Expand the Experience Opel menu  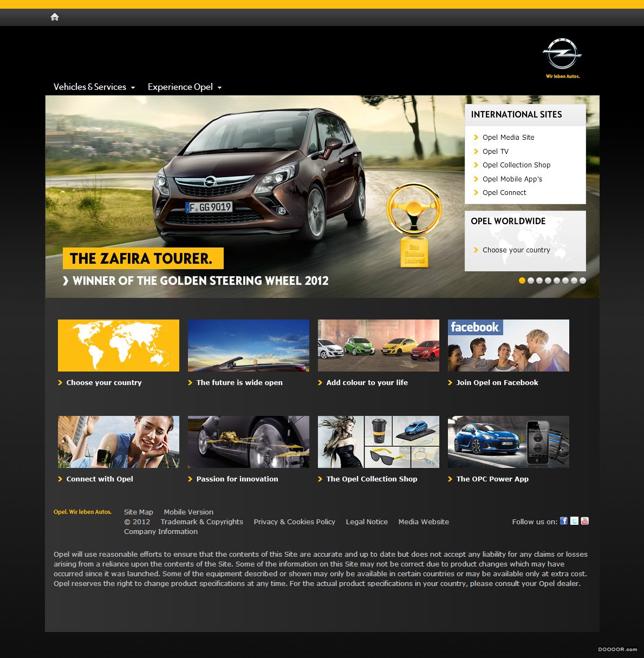pyautogui.click(x=185, y=87)
